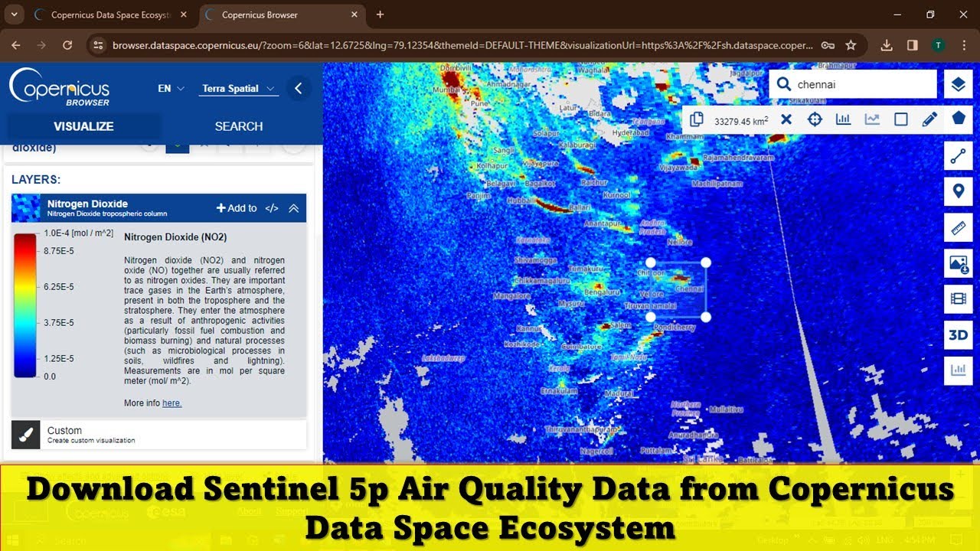Open Chrome profile T avatar

pos(937,45)
